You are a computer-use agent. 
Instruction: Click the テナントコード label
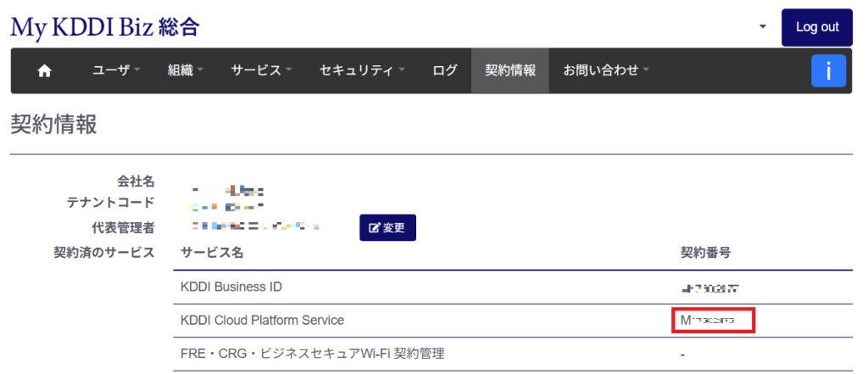pyautogui.click(x=111, y=203)
